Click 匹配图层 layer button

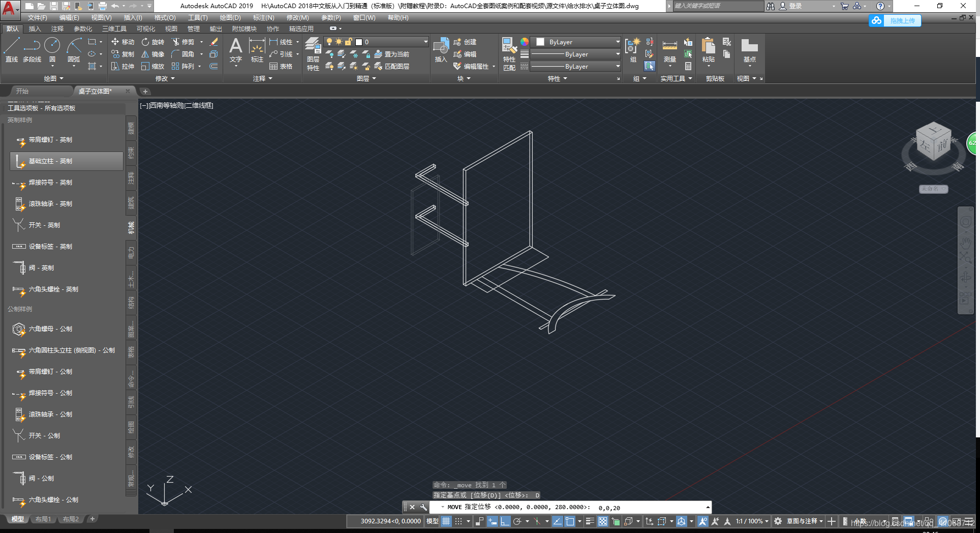click(392, 66)
